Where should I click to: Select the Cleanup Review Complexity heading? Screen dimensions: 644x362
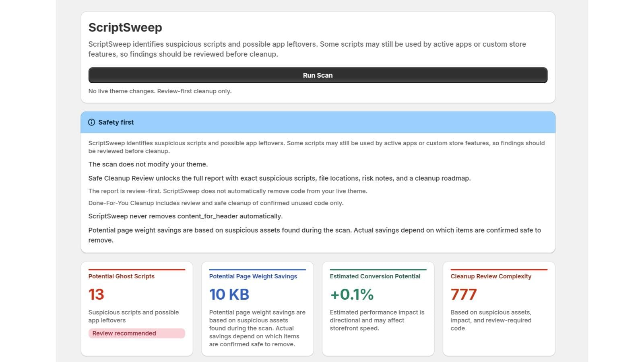[491, 276]
